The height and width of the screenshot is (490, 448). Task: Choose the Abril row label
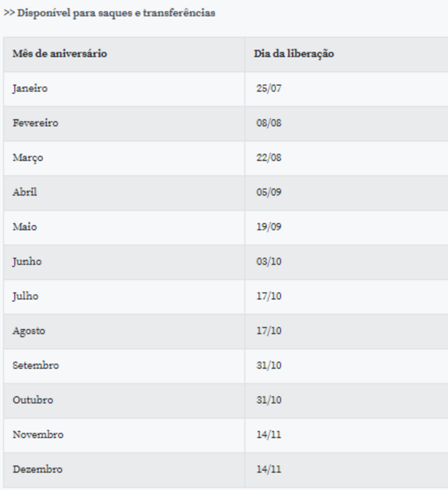point(25,192)
